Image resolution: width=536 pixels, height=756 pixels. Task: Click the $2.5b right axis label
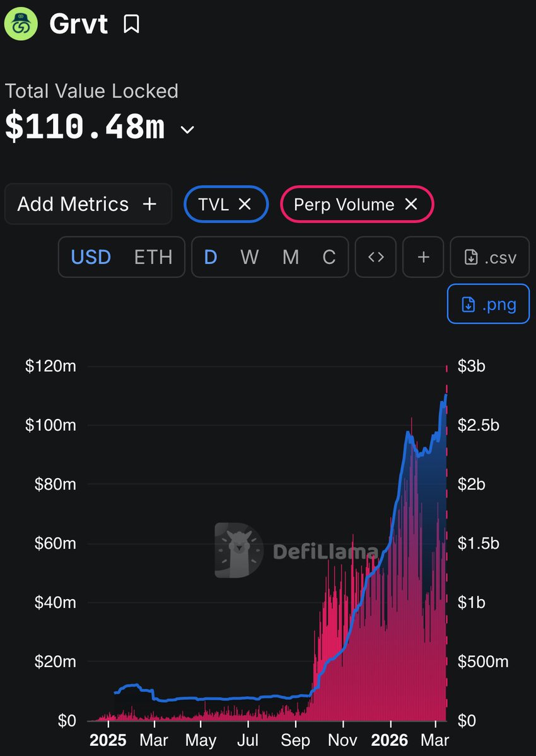coord(478,425)
